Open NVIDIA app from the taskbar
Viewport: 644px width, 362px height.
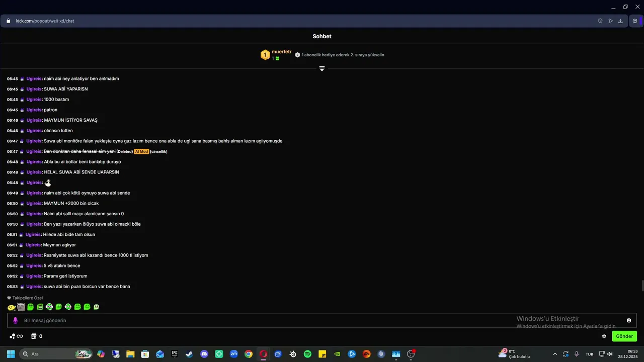[x=337, y=354]
